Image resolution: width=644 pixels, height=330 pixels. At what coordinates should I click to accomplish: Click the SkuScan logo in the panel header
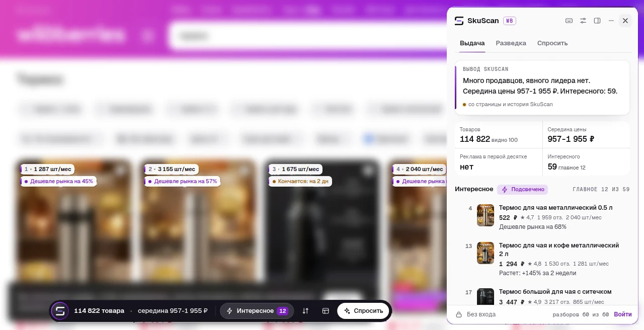(x=459, y=21)
